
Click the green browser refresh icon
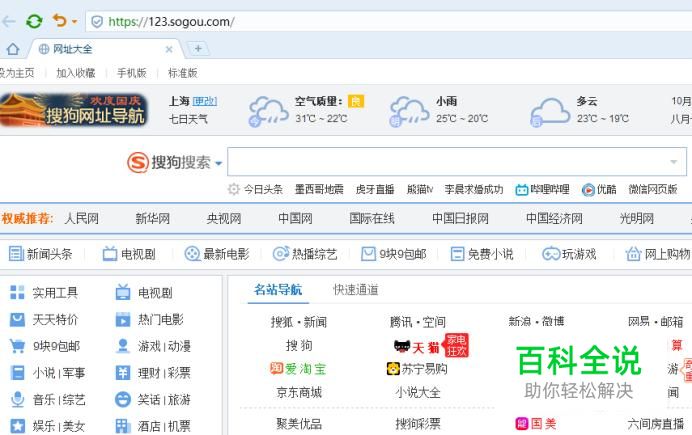(34, 21)
